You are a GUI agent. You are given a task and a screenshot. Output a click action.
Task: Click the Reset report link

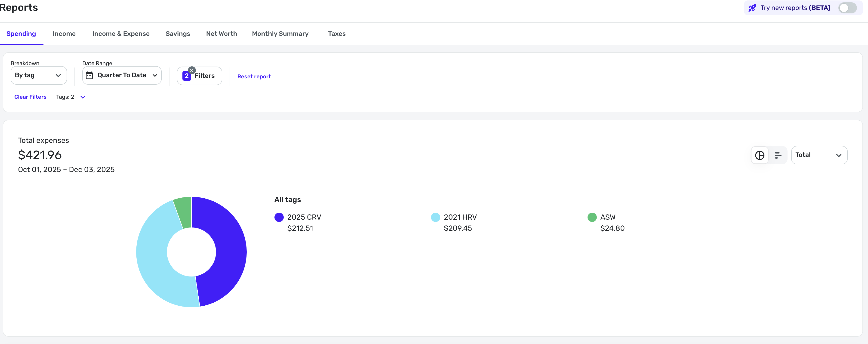coord(254,77)
